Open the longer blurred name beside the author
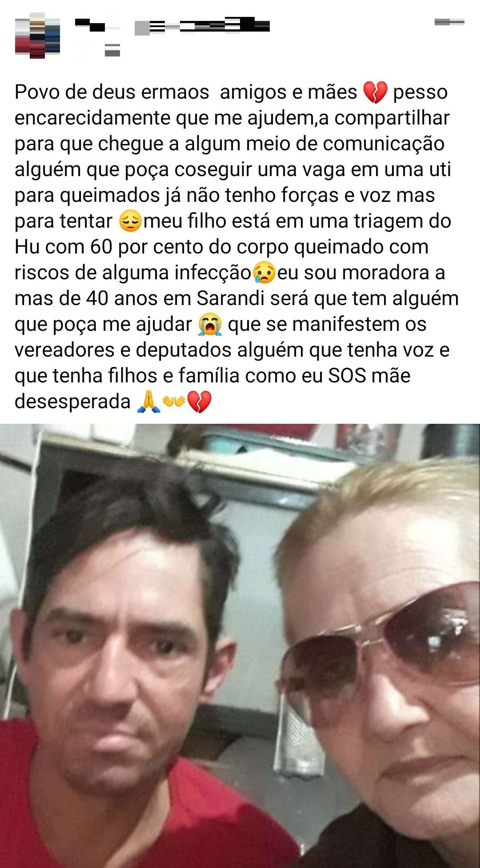The width and height of the screenshot is (480, 868). pos(202,26)
